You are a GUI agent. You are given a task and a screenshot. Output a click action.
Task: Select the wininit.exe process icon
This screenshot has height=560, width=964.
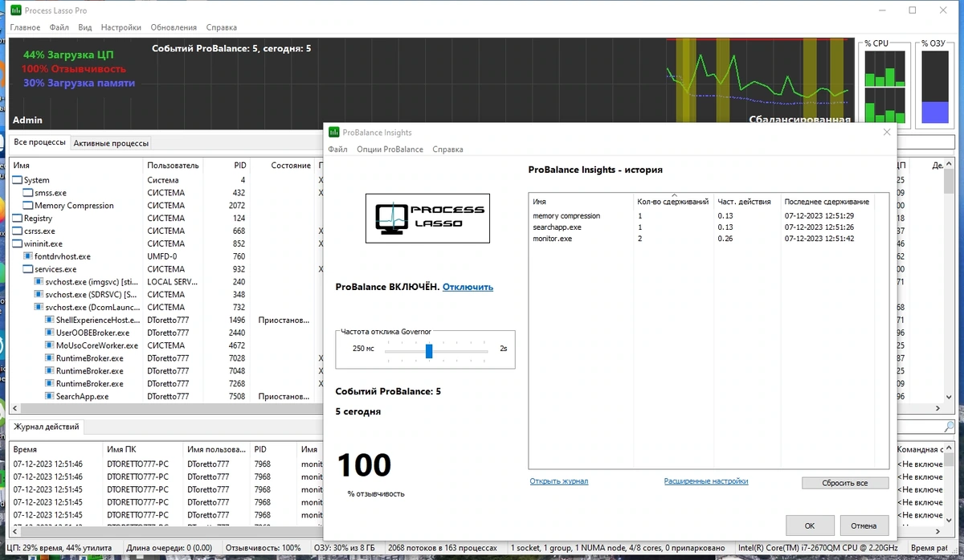[x=18, y=243]
